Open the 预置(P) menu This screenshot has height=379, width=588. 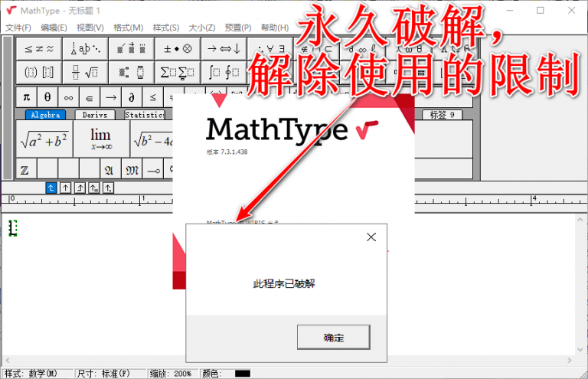pos(238,28)
